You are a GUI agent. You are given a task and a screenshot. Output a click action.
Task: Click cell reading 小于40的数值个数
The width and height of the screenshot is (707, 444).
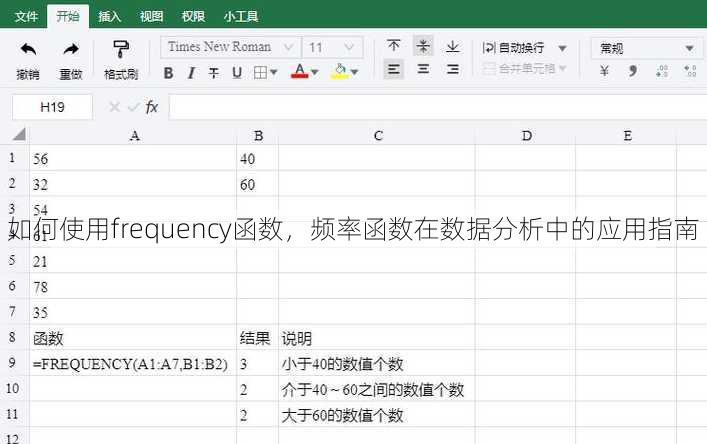pos(377,363)
